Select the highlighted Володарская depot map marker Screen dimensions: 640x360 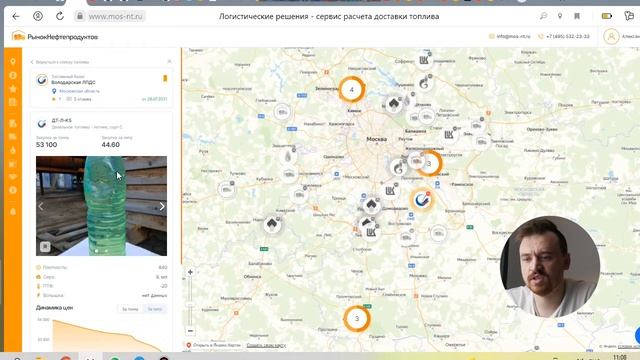[422, 200]
